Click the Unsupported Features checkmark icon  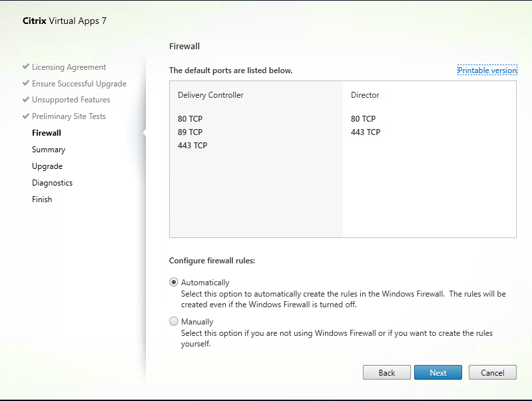click(x=26, y=99)
